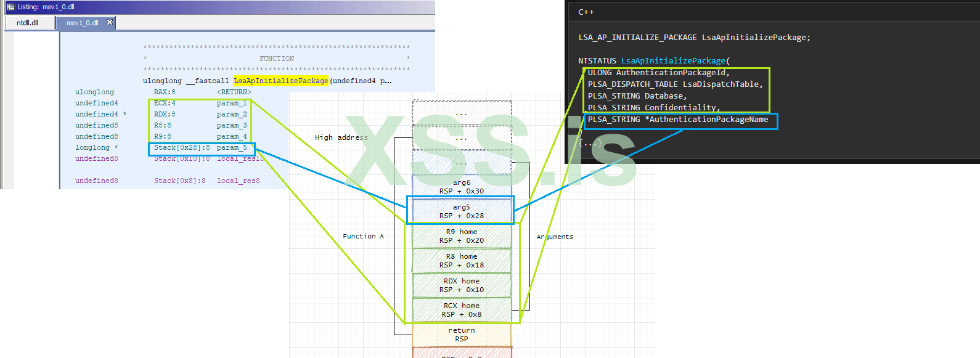Select 'PLSA_STRING *AuthenticationPackageName' parameter line

pyautogui.click(x=678, y=119)
